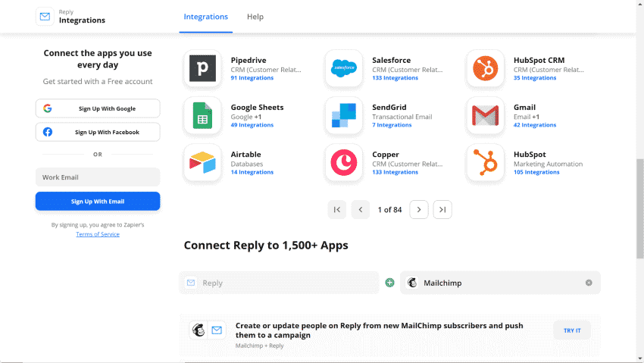This screenshot has height=363, width=644.
Task: Click the Airtable app name
Action: 245,155
